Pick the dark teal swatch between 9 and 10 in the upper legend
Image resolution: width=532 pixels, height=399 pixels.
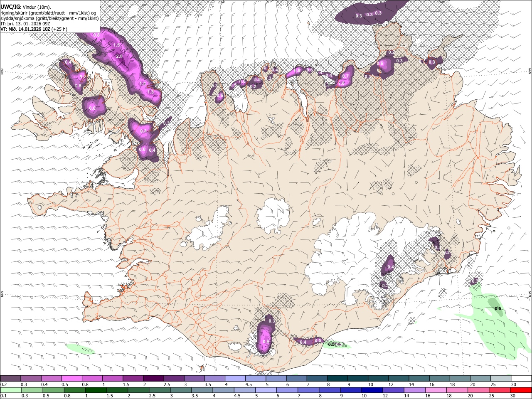click(358, 378)
